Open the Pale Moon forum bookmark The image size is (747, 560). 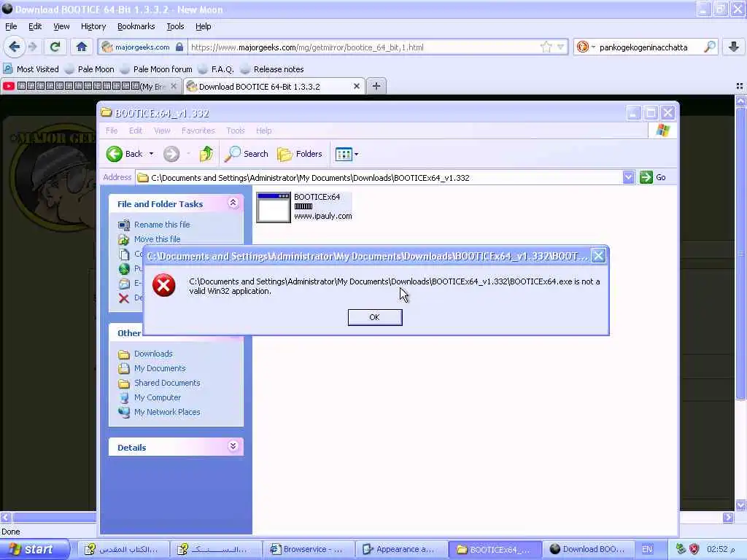(x=157, y=69)
